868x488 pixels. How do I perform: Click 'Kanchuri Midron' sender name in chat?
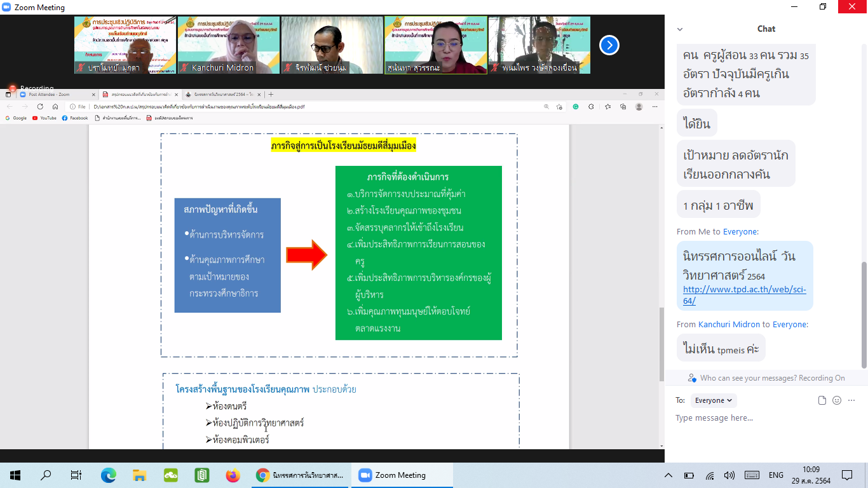coord(729,324)
